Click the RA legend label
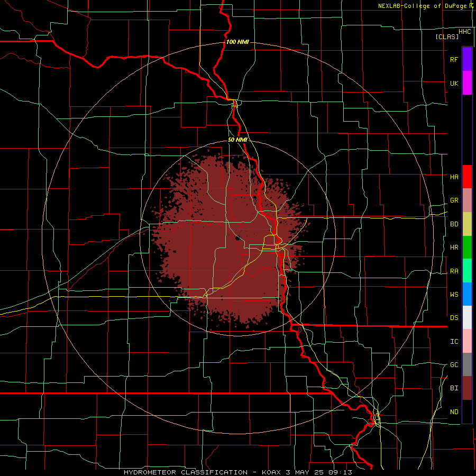This screenshot has height=476, width=476. tap(454, 271)
